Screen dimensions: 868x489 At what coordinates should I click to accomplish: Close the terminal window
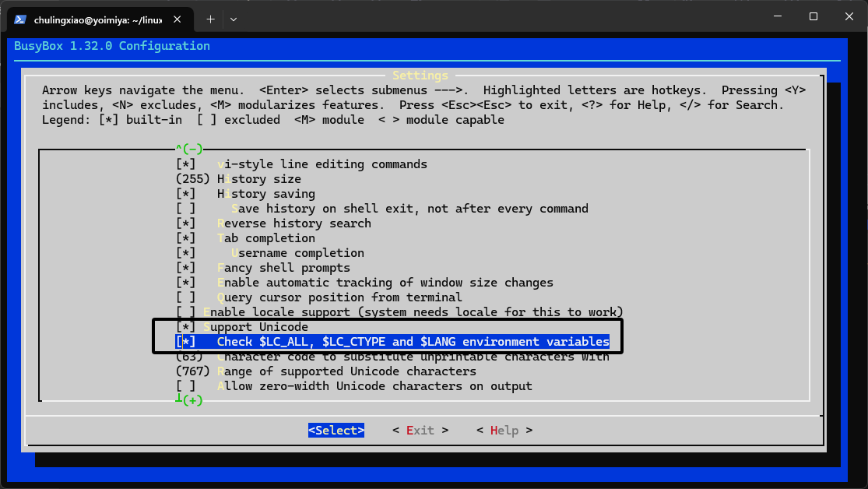[849, 16]
